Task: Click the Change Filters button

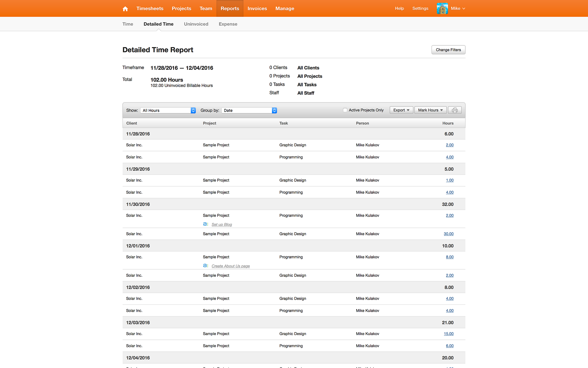Action: (x=448, y=50)
